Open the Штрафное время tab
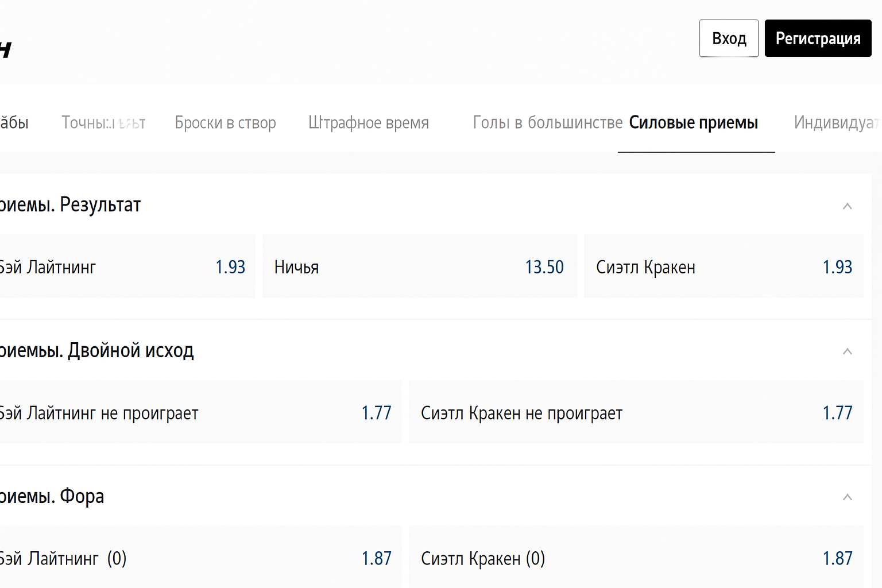This screenshot has height=588, width=882. 368,123
